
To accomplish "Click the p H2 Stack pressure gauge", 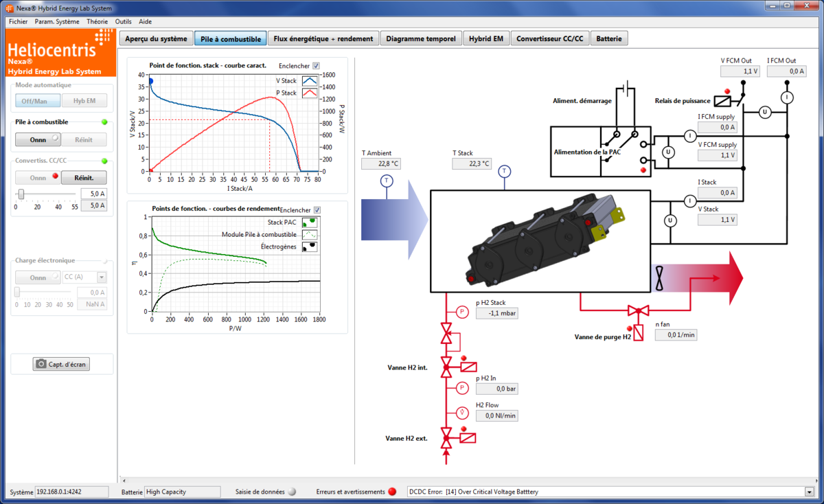I will tap(462, 312).
